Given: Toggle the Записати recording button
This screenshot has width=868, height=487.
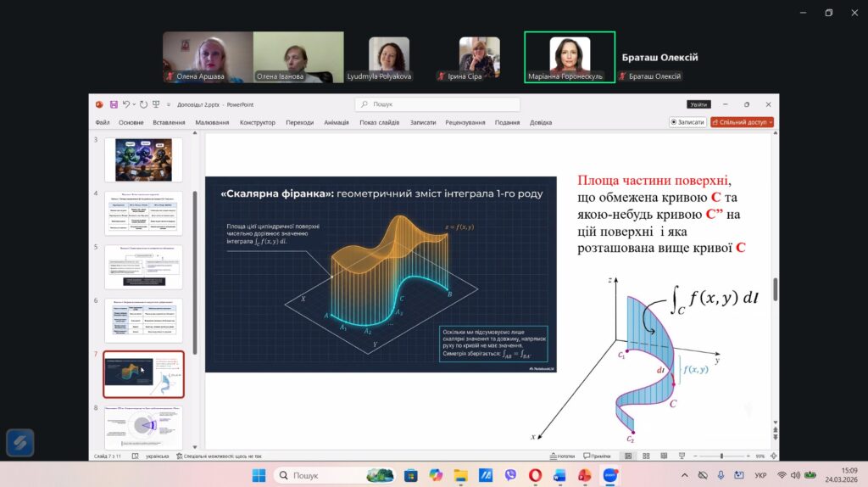Looking at the screenshot, I should point(687,122).
